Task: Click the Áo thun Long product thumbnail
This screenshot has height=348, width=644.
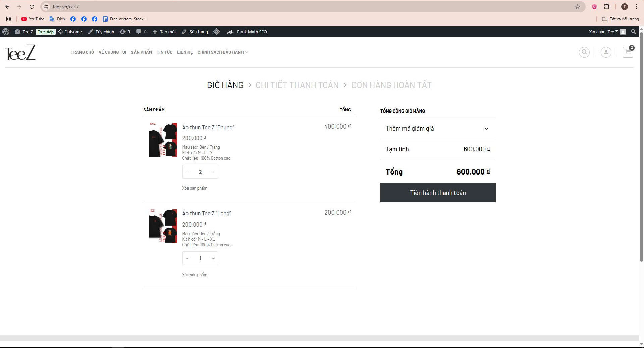Action: coord(163,226)
